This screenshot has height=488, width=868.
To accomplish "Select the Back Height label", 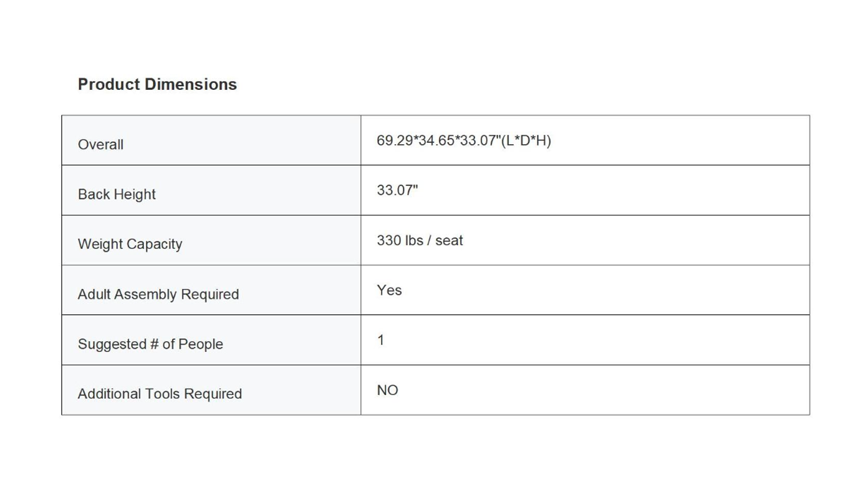I will coord(117,194).
